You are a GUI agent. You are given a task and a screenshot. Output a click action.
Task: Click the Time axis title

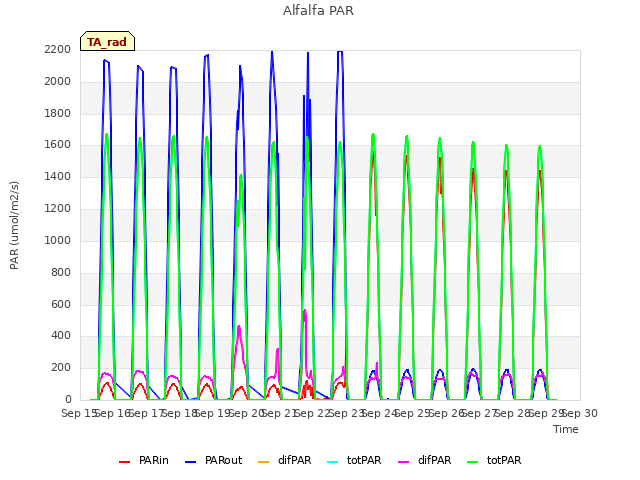pyautogui.click(x=566, y=429)
